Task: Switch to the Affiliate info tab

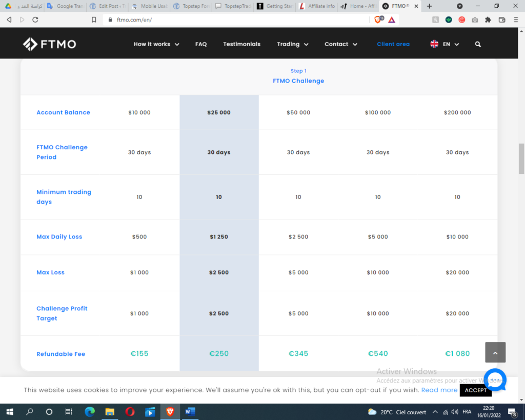Action: (x=317, y=6)
